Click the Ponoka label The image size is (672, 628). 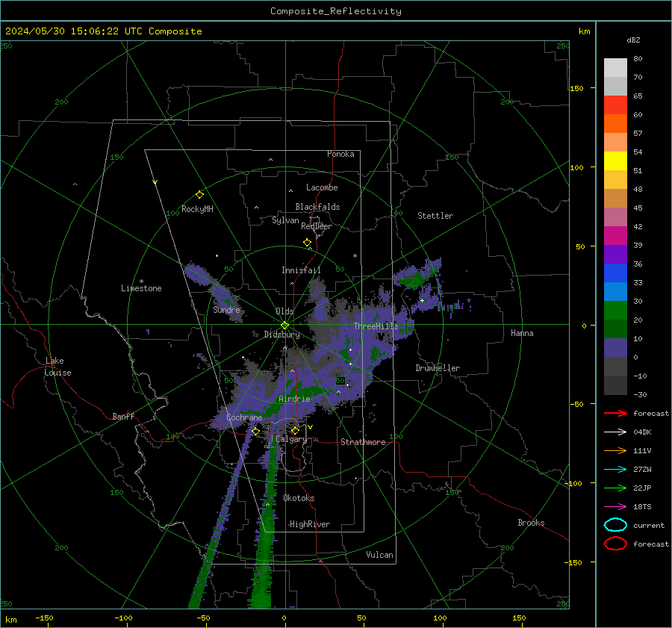click(x=340, y=154)
